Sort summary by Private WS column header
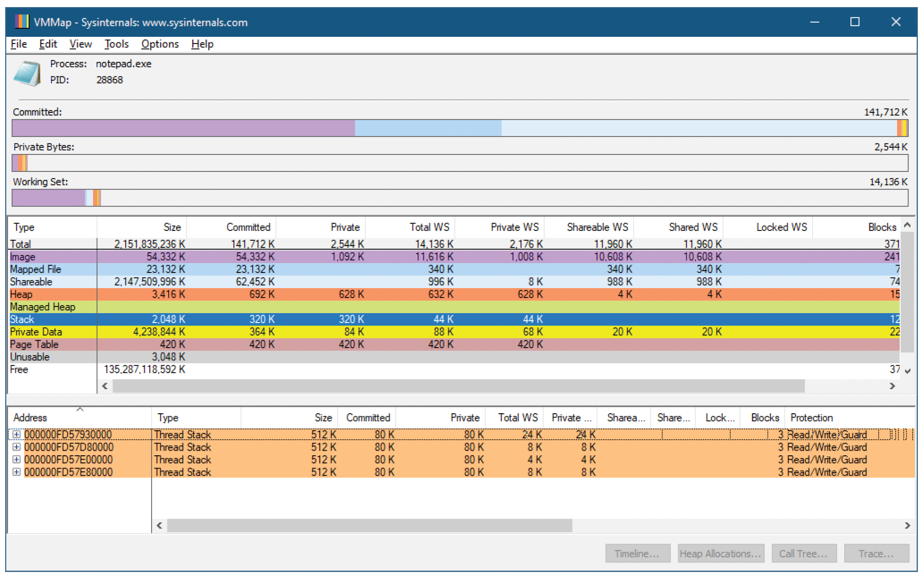The height and width of the screenshot is (580, 924). [x=499, y=227]
